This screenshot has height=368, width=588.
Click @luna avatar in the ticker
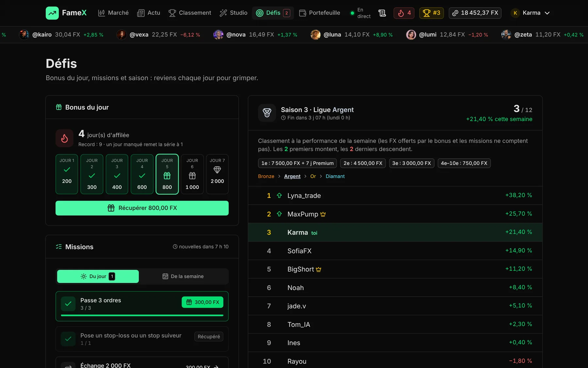(315, 35)
